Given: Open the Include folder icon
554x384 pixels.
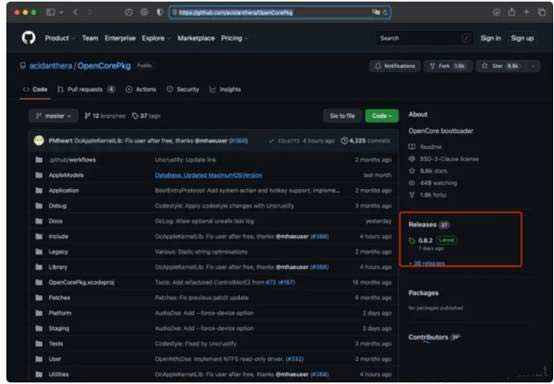Looking at the screenshot, I should pyautogui.click(x=39, y=236).
